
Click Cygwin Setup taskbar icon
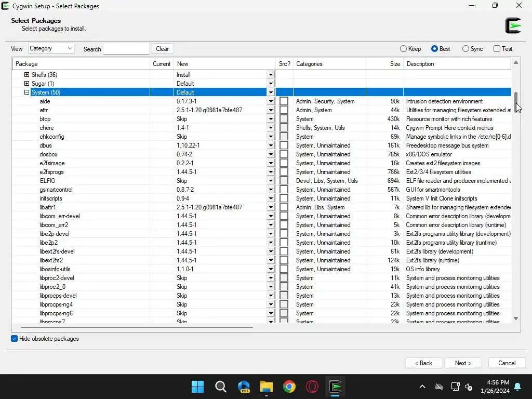pos(335,387)
